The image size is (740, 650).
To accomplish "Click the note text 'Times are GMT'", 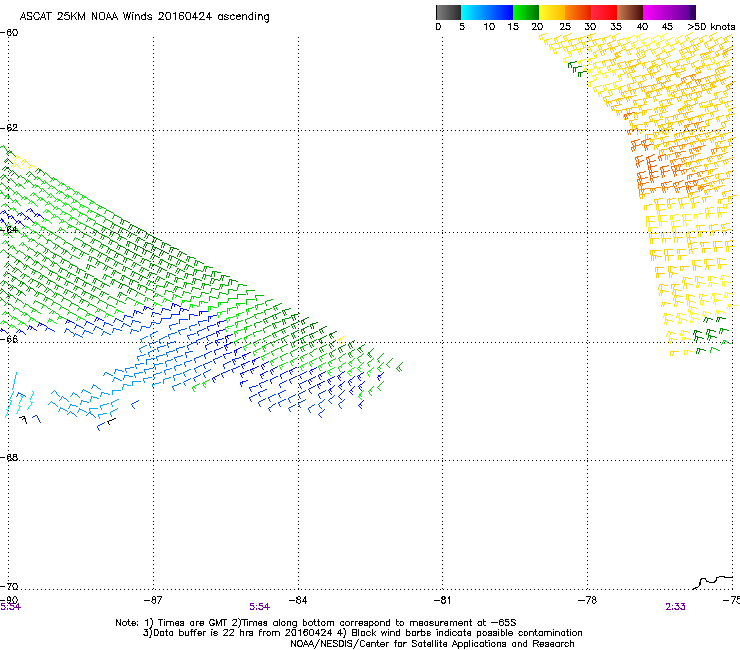I will point(192,623).
